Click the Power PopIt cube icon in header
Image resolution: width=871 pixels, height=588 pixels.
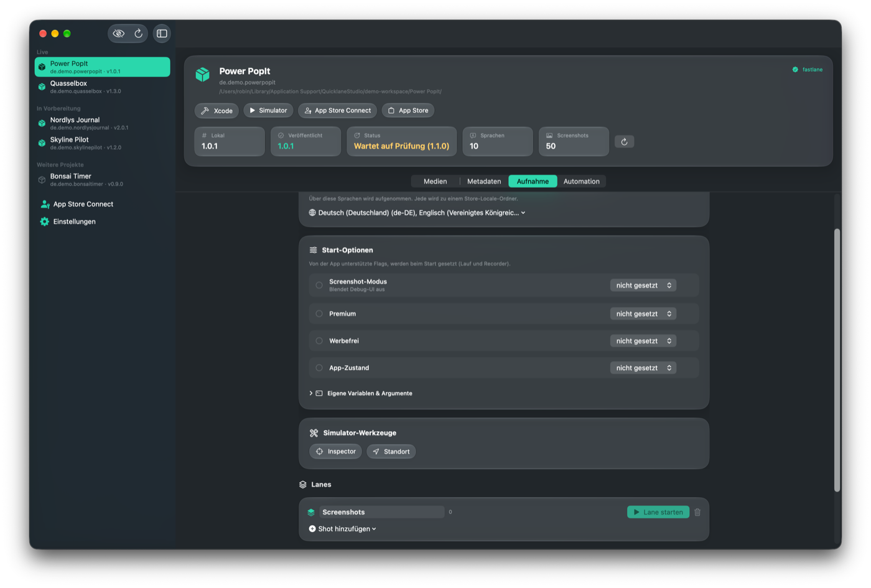coord(203,75)
